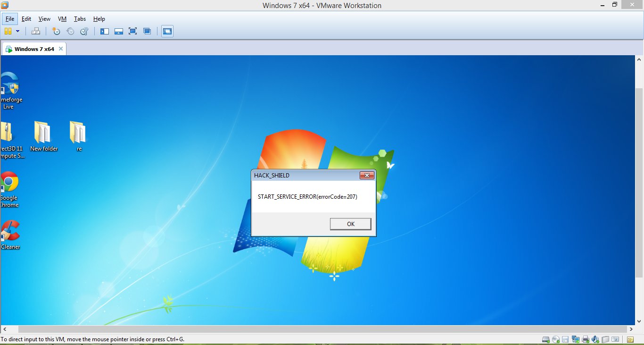Select the START_SERVICE_ERROR message text
644x345 pixels.
pyautogui.click(x=307, y=196)
